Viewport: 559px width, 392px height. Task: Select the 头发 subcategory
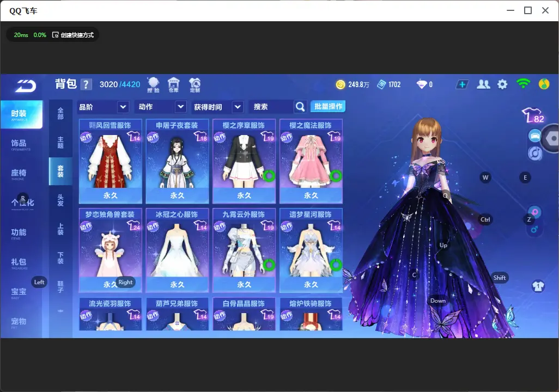tap(60, 200)
